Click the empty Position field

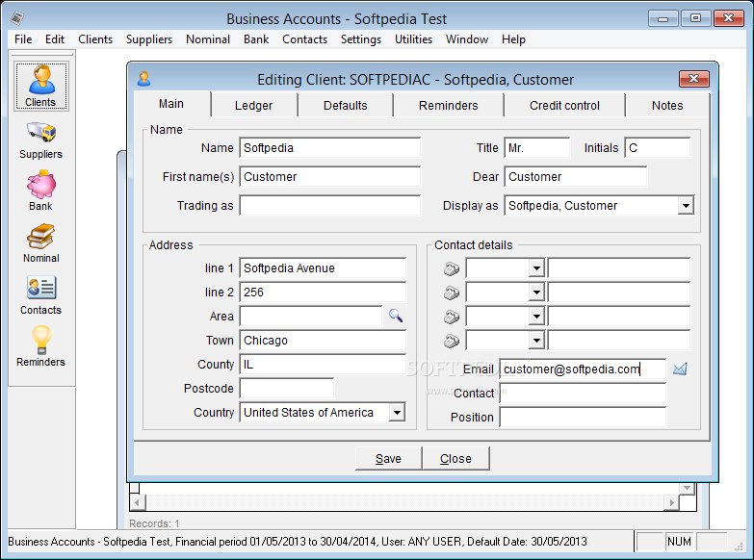(583, 418)
